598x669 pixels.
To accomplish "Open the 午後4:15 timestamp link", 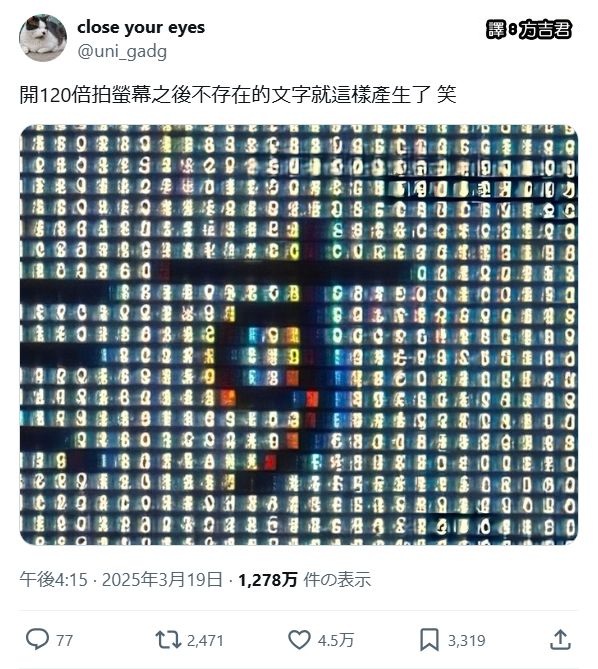I will click(53, 580).
